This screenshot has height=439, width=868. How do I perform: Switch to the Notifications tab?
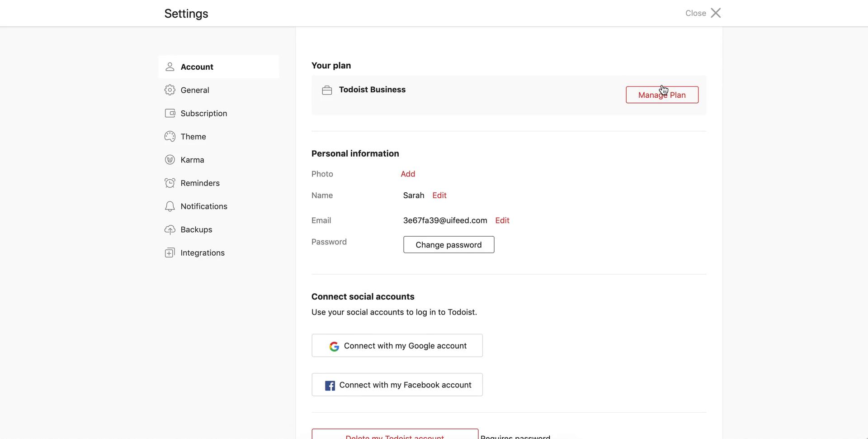coord(219,206)
